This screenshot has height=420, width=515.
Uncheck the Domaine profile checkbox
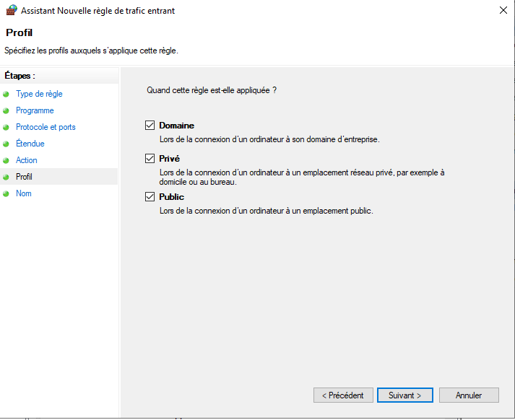pos(150,126)
